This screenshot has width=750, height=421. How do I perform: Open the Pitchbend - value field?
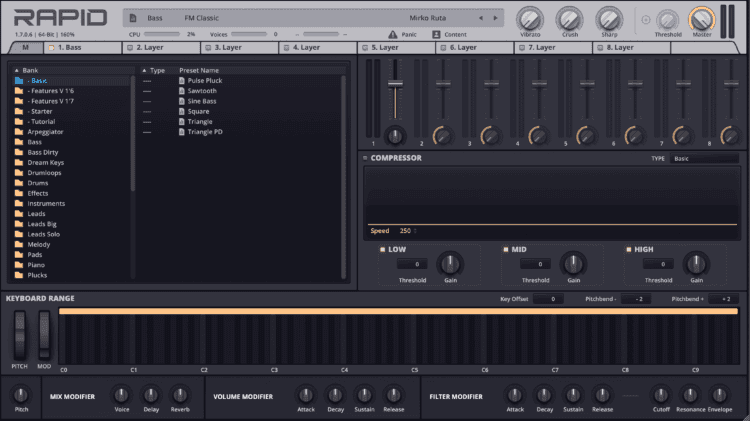click(x=636, y=299)
